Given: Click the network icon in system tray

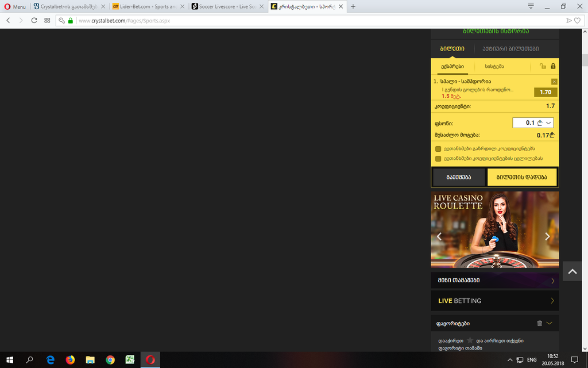Looking at the screenshot, I should coord(520,360).
